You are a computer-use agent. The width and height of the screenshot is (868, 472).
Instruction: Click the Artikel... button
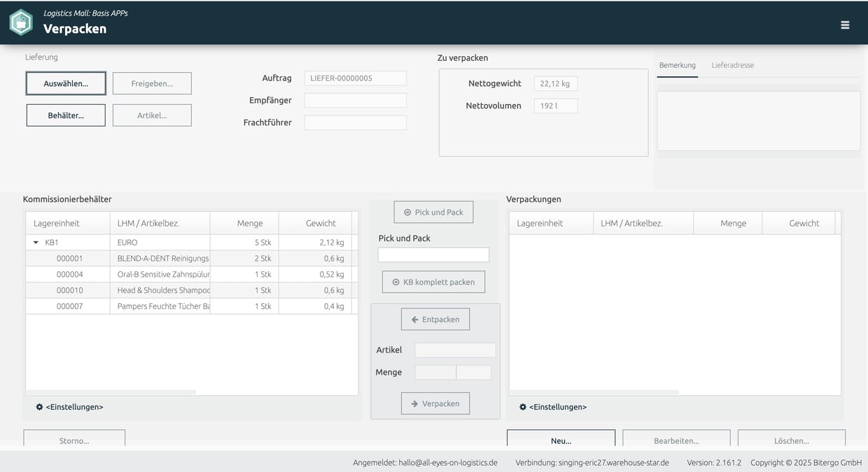pyautogui.click(x=152, y=115)
